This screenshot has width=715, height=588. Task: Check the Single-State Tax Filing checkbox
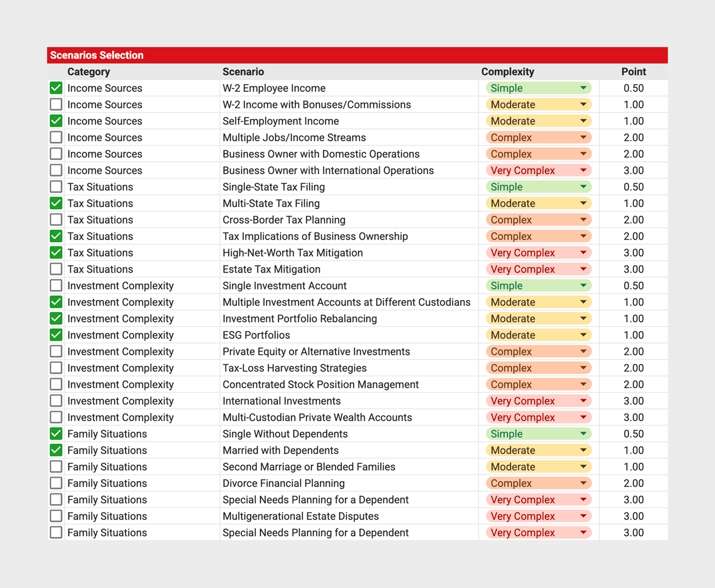pyautogui.click(x=56, y=187)
